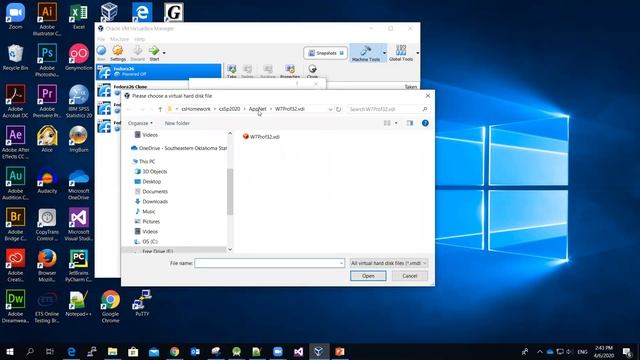The image size is (640, 360).
Task: Expand the address bar history dropdown
Action: coord(330,109)
